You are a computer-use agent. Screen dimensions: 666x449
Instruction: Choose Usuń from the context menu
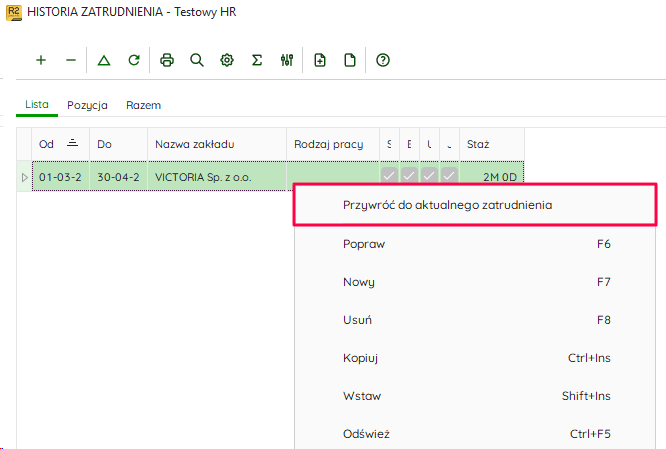tap(475, 320)
